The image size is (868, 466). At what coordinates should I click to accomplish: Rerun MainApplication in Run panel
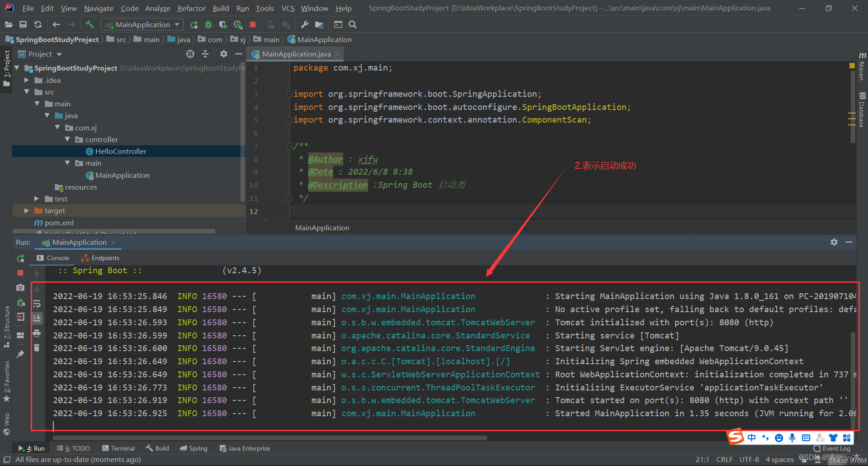(x=20, y=258)
